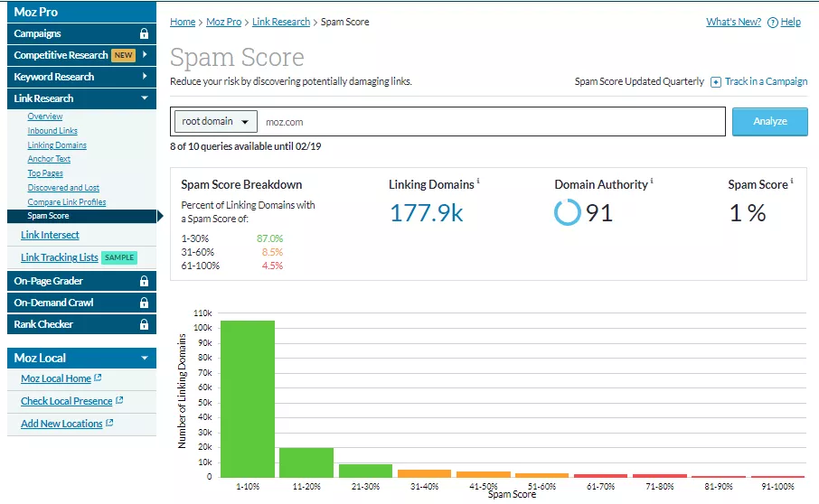Open the What's New? link

733,22
